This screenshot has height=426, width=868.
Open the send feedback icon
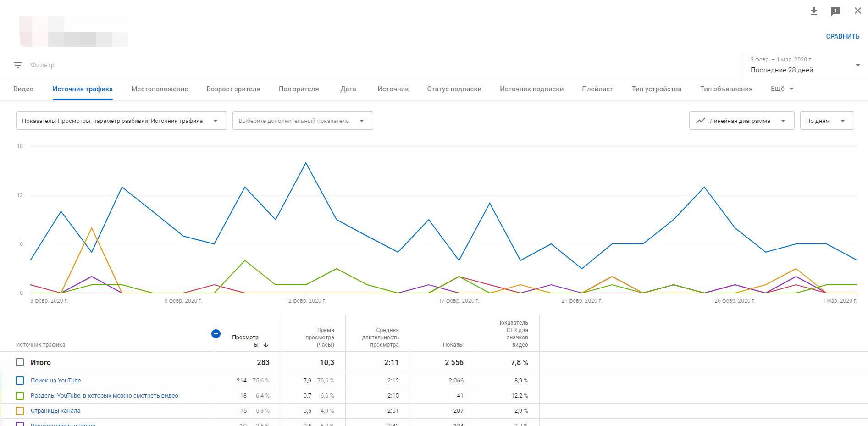pos(835,11)
